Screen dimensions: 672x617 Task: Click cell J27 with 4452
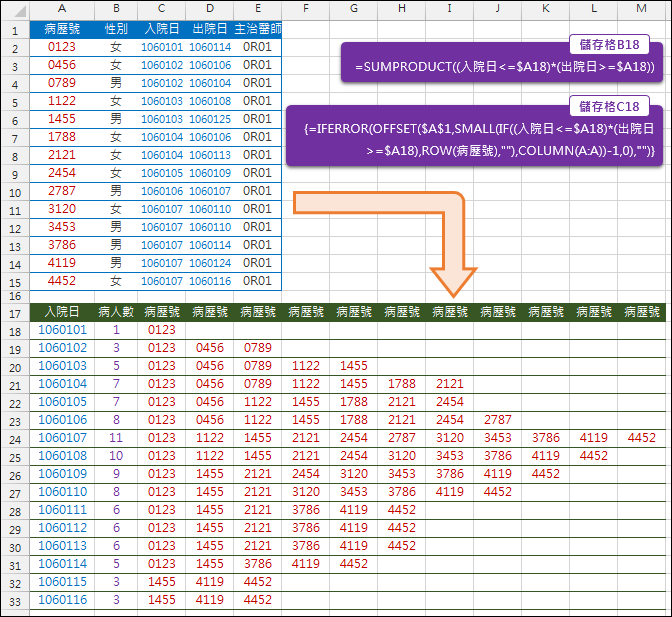coord(498,492)
